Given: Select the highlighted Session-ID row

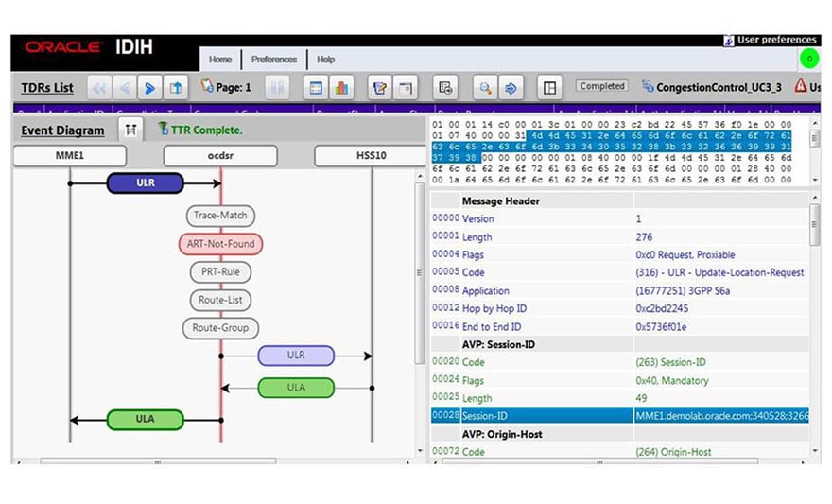Looking at the screenshot, I should pos(620,415).
